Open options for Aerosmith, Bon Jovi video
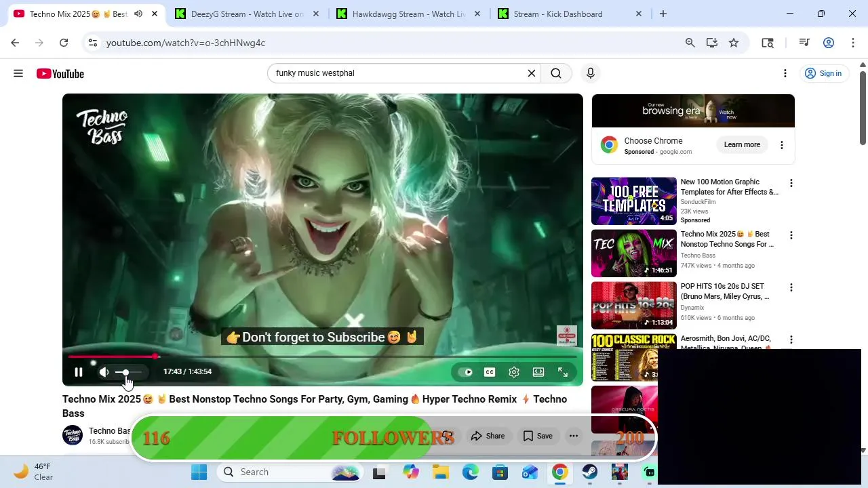Viewport: 868px width, 488px height. [x=791, y=340]
